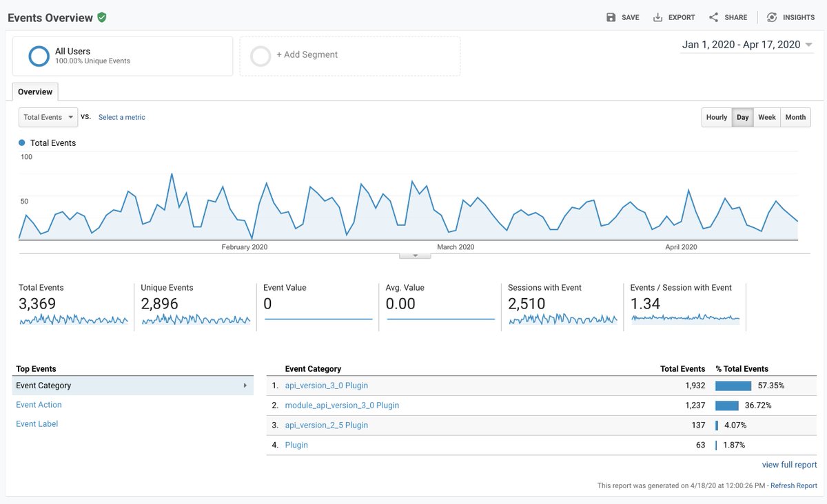Click the Total Events sparkline

pyautogui.click(x=73, y=319)
